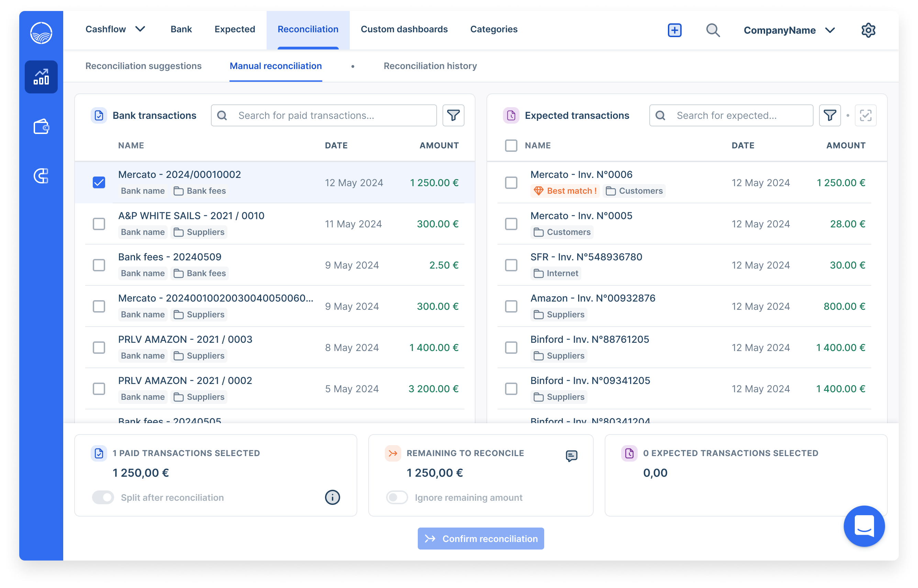Open comment icon in Remaining to reconcile

coord(571,455)
